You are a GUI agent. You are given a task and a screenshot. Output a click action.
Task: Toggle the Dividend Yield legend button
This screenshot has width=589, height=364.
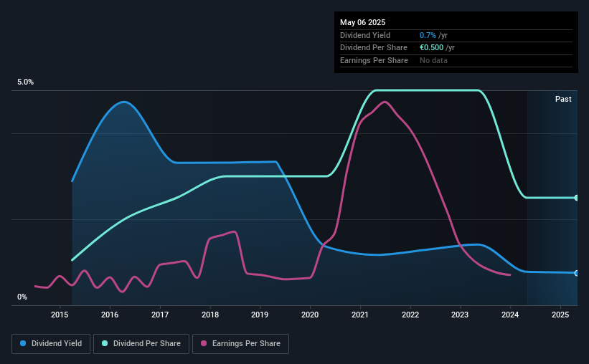51,344
